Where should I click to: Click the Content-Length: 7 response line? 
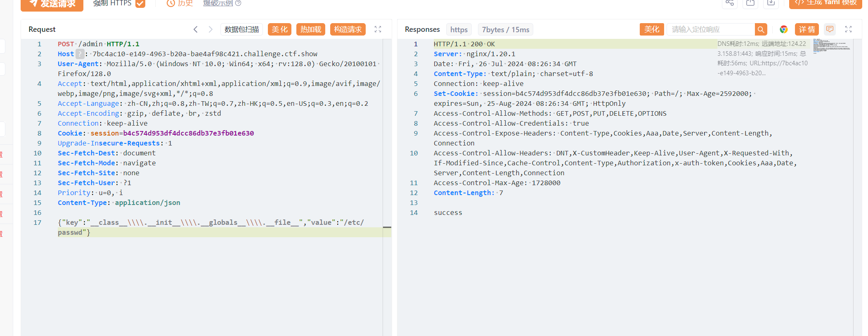tap(468, 193)
